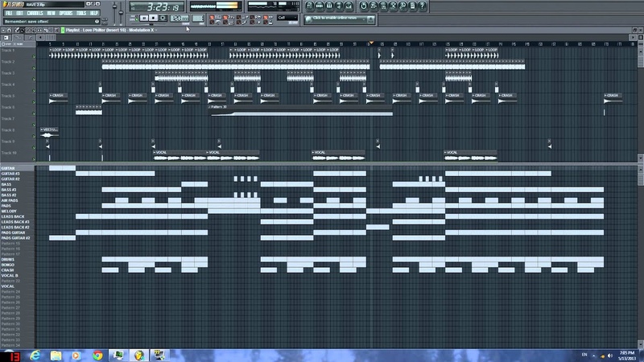Click the Playlist title pattern dropdown arrow

tap(156, 31)
